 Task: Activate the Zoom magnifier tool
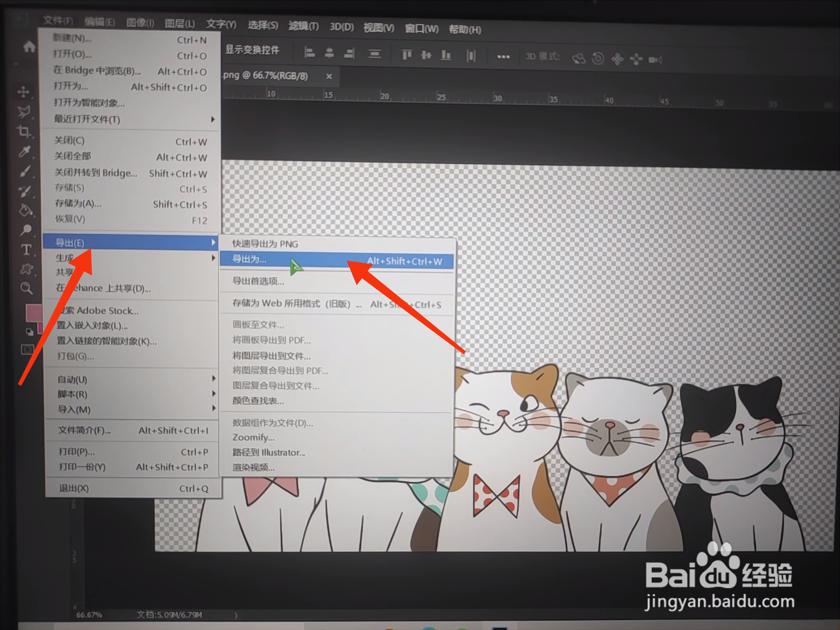point(26,289)
